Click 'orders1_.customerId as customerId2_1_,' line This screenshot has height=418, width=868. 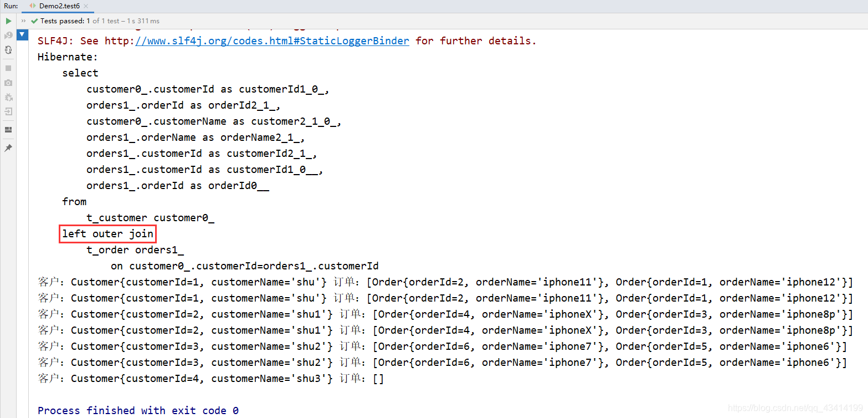[202, 154]
